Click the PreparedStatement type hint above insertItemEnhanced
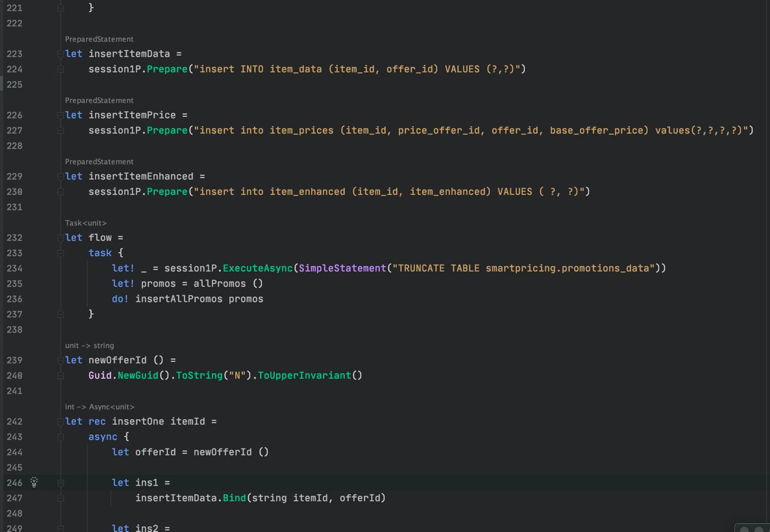The image size is (770, 532). [x=99, y=162]
